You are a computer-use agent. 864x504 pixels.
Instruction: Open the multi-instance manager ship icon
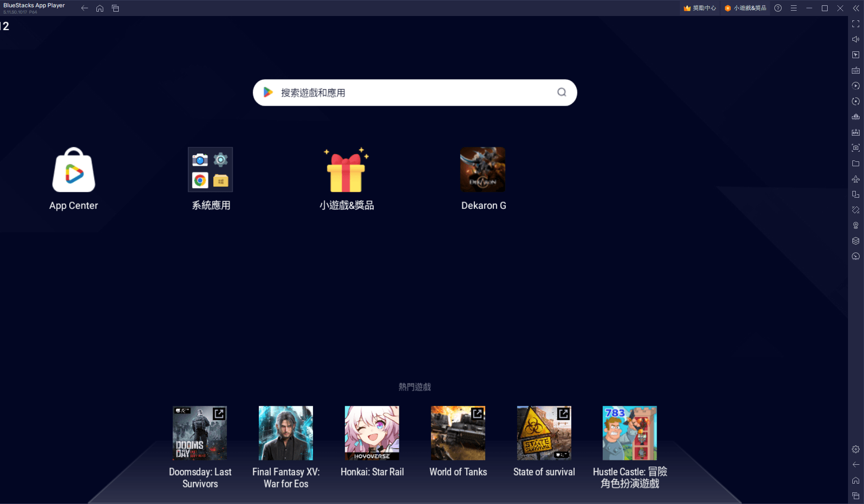click(856, 117)
